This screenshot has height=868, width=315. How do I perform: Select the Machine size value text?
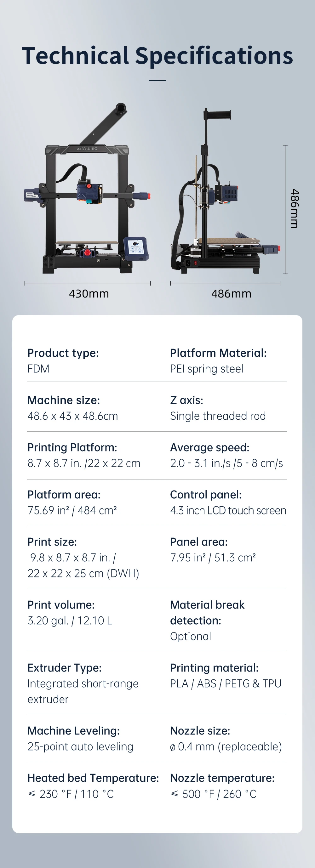(x=72, y=416)
